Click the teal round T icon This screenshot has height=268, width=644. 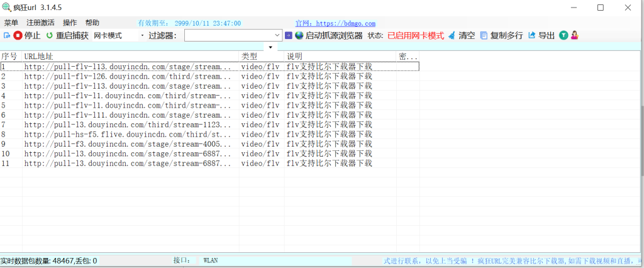click(563, 35)
